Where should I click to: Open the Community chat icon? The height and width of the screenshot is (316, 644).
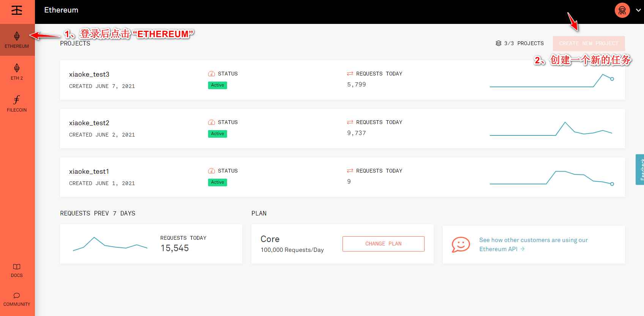(x=17, y=296)
